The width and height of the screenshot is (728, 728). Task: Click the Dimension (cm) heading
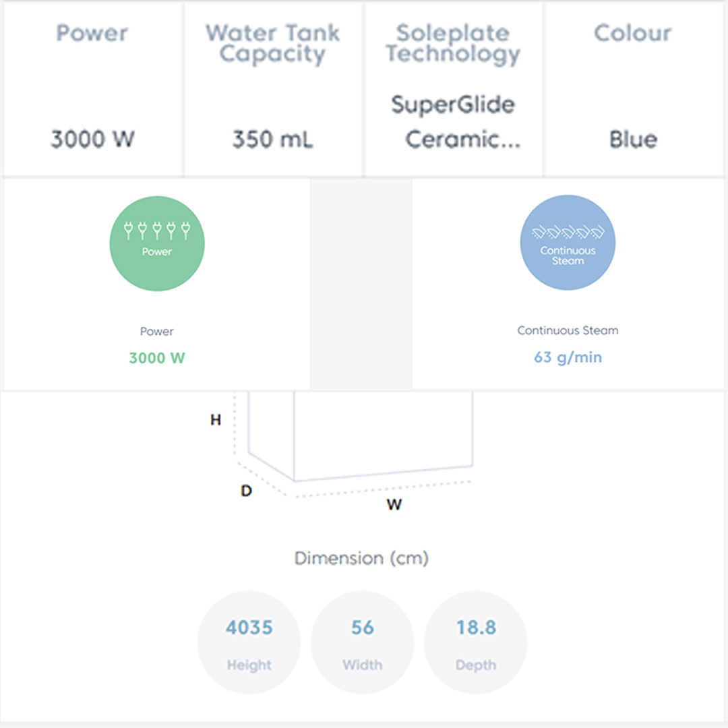[x=362, y=558]
